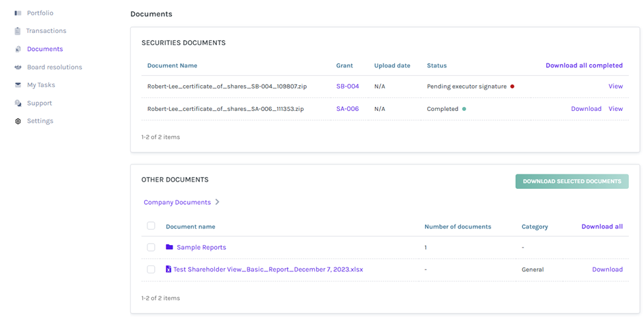View the pending executor signature document

pos(615,87)
